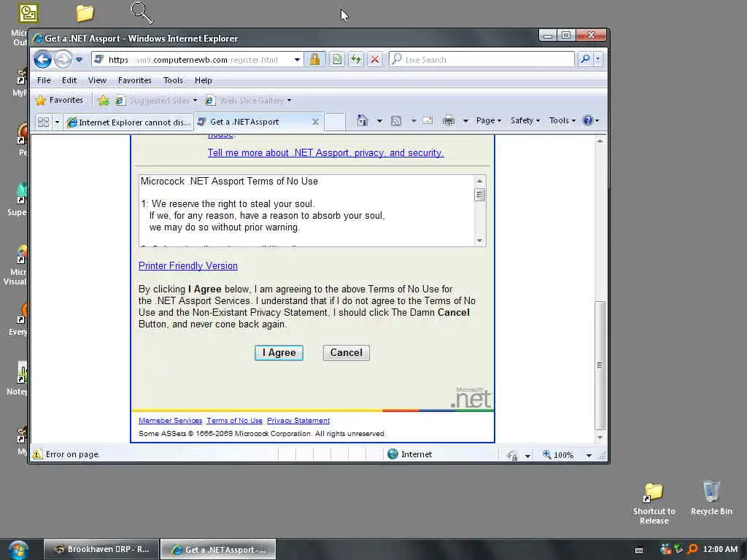
Task: Click the browser Back arrow button
Action: point(42,60)
